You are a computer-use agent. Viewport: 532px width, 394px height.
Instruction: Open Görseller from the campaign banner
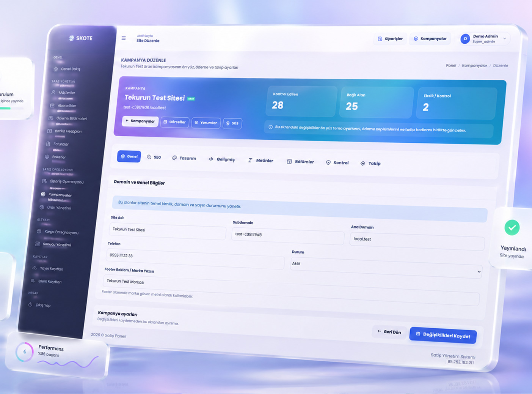click(174, 122)
